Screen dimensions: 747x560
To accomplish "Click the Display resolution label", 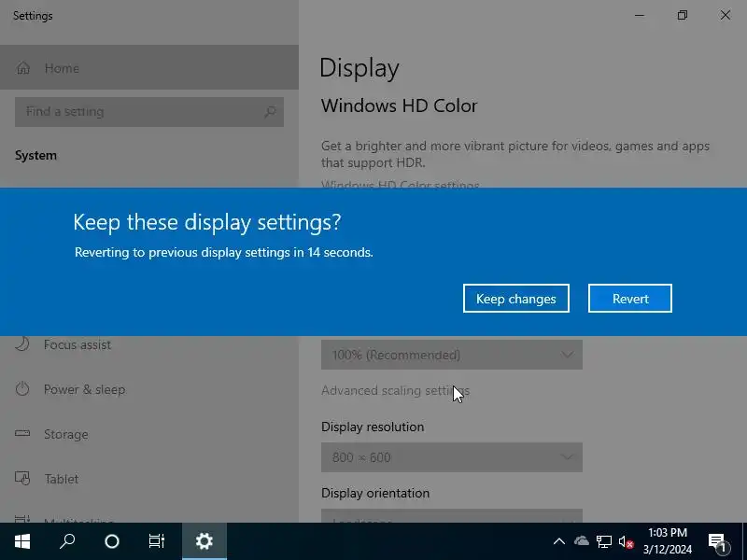I will click(x=373, y=427).
